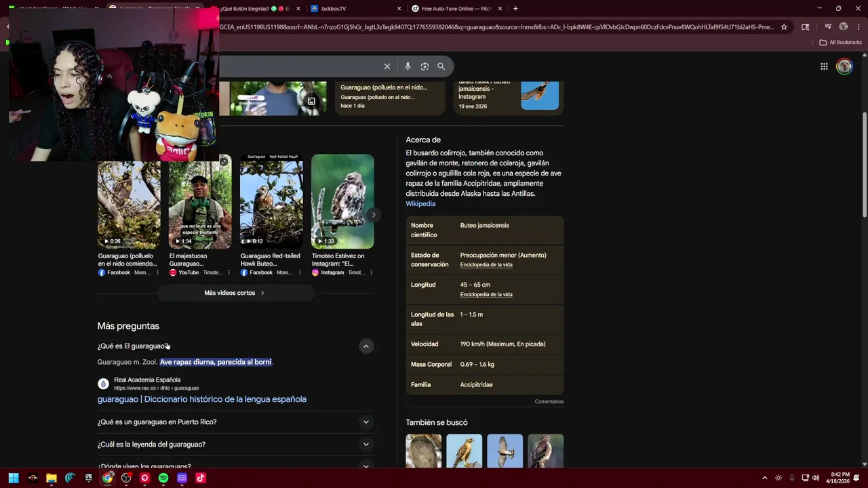Open Epic Games Launcher from taskbar

(89, 478)
